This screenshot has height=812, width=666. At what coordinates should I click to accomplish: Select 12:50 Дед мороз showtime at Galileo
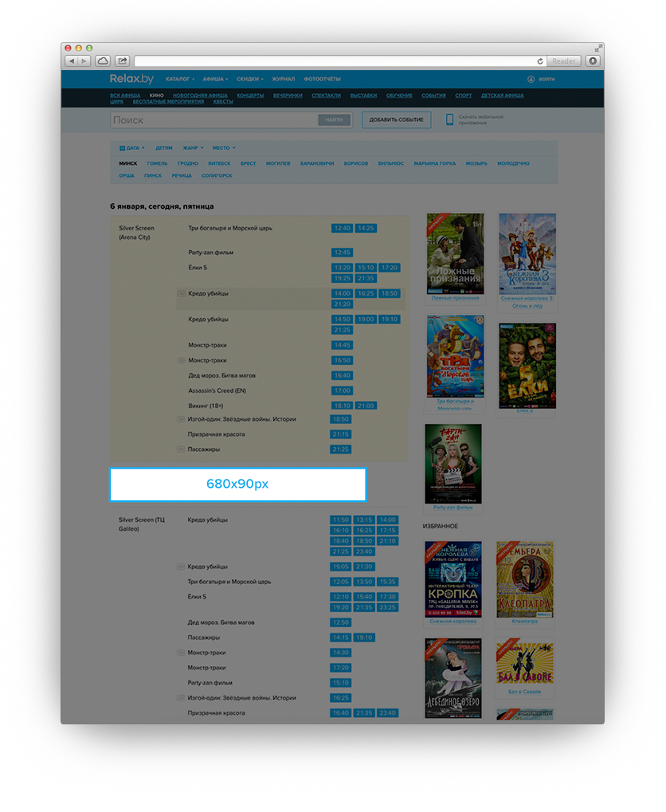click(x=341, y=622)
